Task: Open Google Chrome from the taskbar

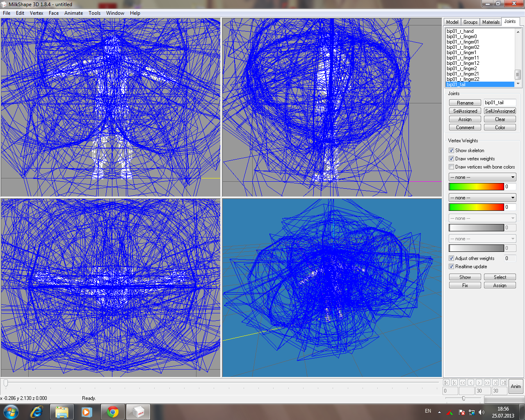Action: [113, 412]
